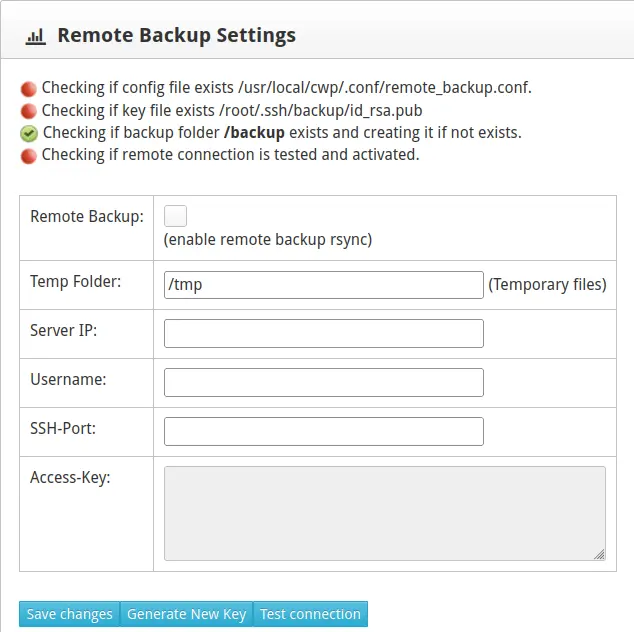Viewport: 634px width, 632px height.
Task: Click the "Server IP:" row label
Action: pos(64,331)
